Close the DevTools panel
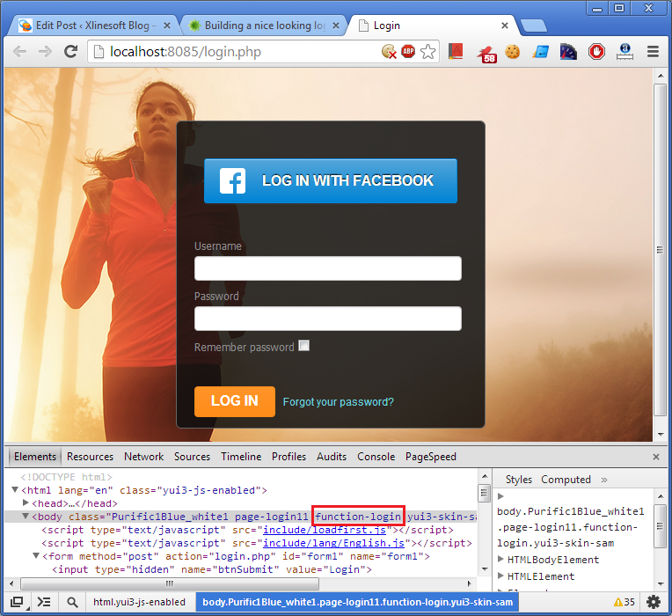Image resolution: width=672 pixels, height=616 pixels. point(655,457)
